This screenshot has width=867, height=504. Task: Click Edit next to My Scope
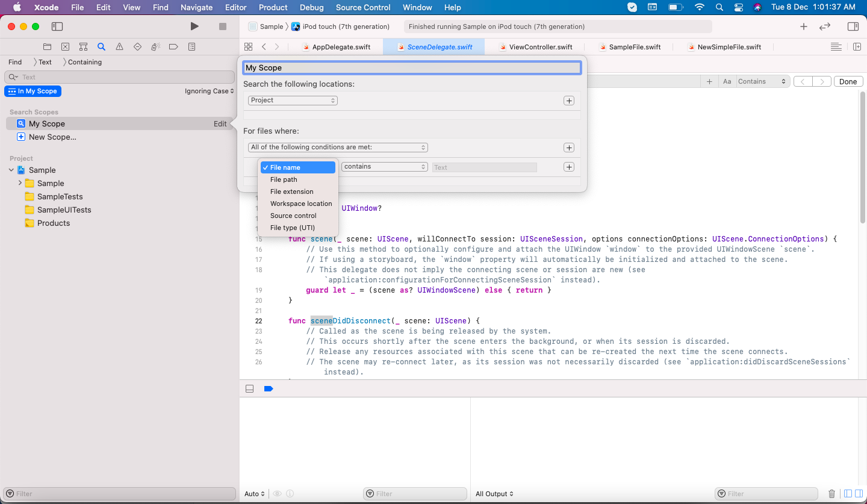(x=220, y=124)
